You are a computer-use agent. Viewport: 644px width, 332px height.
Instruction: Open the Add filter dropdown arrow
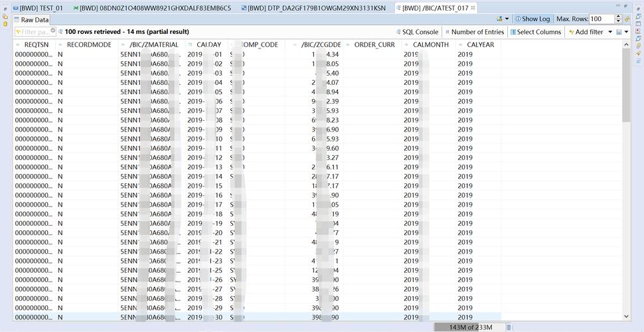pos(610,32)
